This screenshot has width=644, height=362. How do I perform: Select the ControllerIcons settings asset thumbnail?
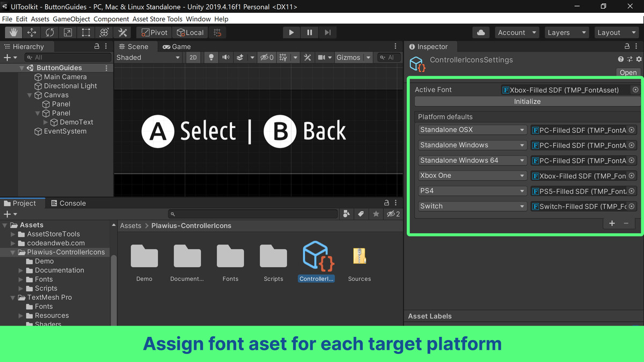[316, 256]
